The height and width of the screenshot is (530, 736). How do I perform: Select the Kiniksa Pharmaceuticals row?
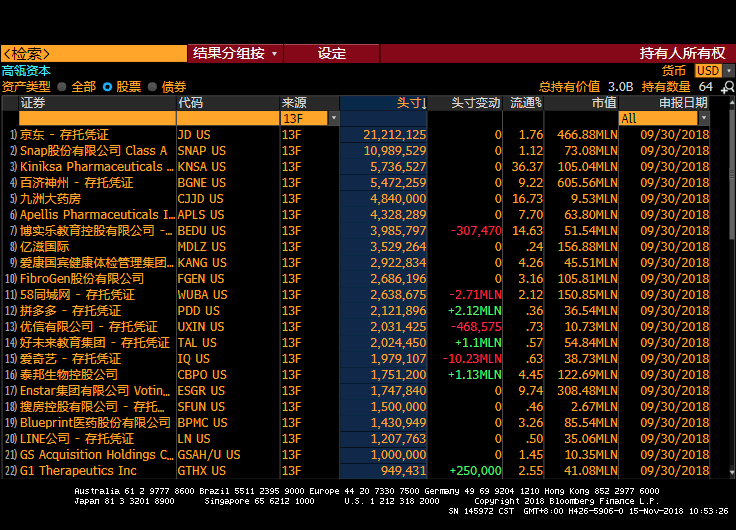point(357,167)
